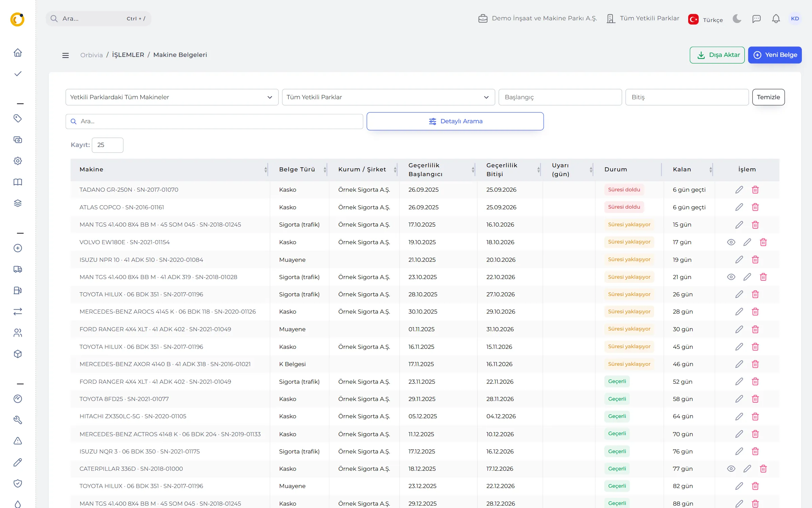Viewport: 812px width, 508px height.
Task: View the VOLVO EW180E document
Action: coord(731,242)
